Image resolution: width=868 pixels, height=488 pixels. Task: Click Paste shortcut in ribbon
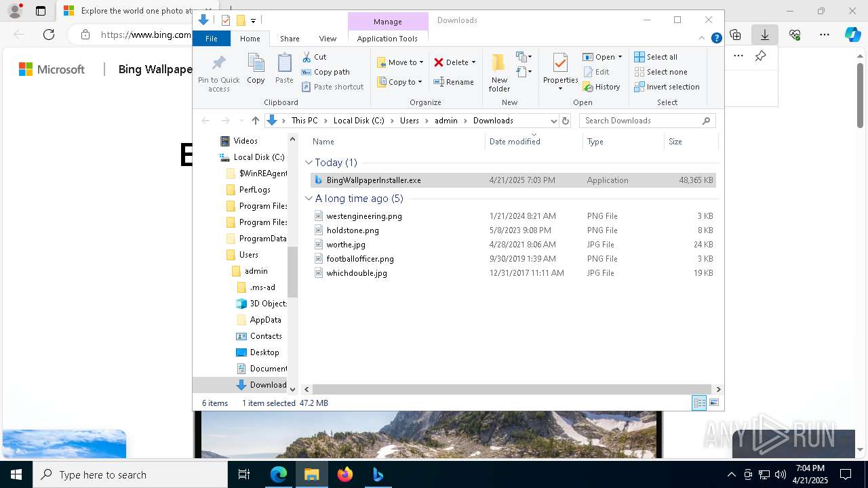click(x=332, y=87)
